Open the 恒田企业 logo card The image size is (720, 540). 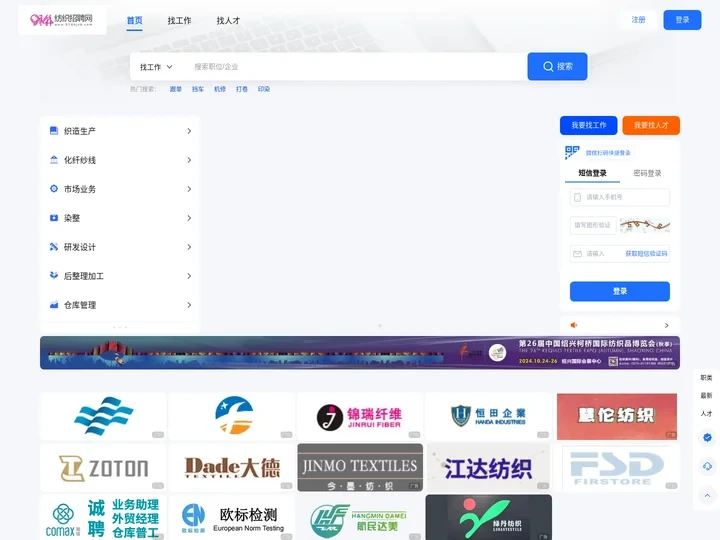point(488,416)
